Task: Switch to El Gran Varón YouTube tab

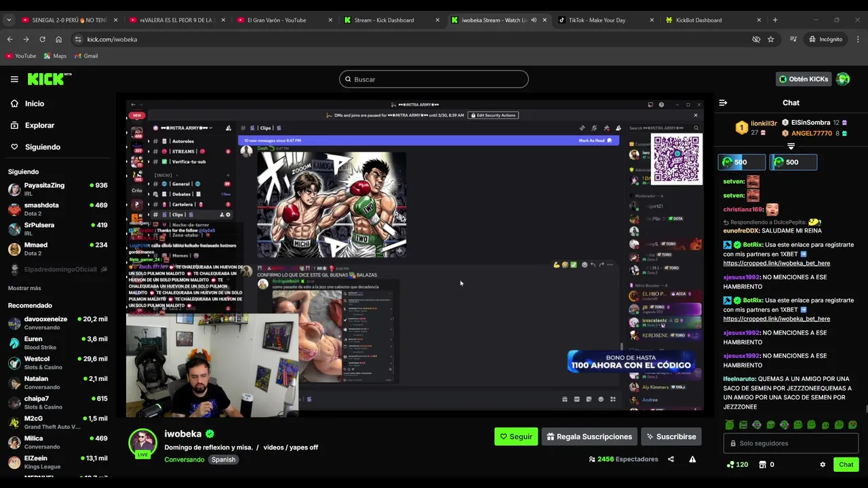Action: tap(285, 20)
